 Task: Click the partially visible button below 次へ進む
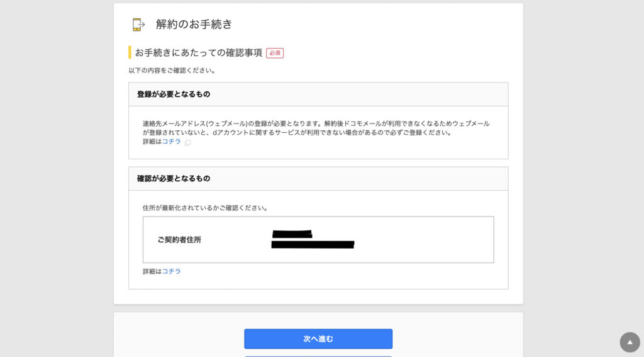[318, 355]
